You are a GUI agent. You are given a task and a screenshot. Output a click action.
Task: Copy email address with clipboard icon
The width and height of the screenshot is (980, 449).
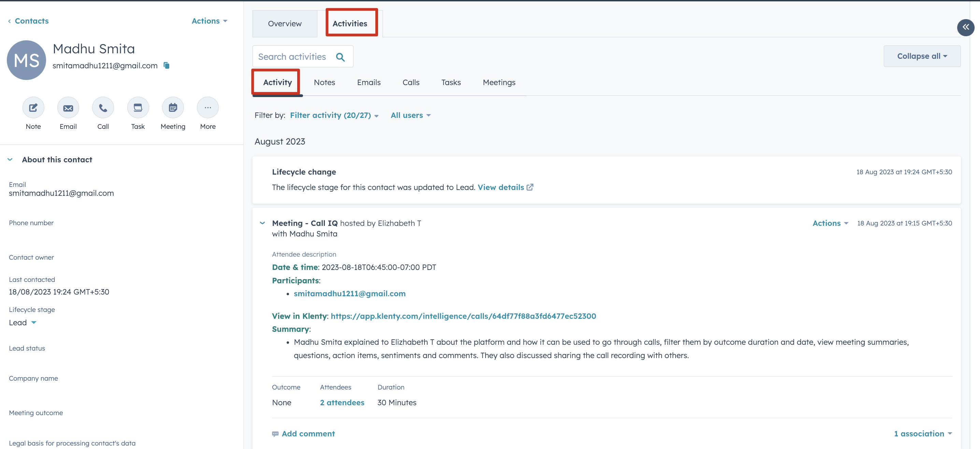tap(166, 66)
